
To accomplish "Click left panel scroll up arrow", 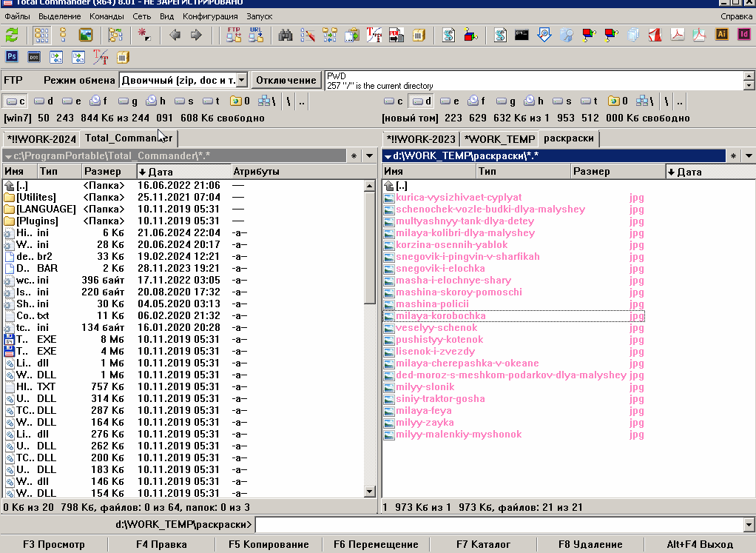I will [x=369, y=186].
